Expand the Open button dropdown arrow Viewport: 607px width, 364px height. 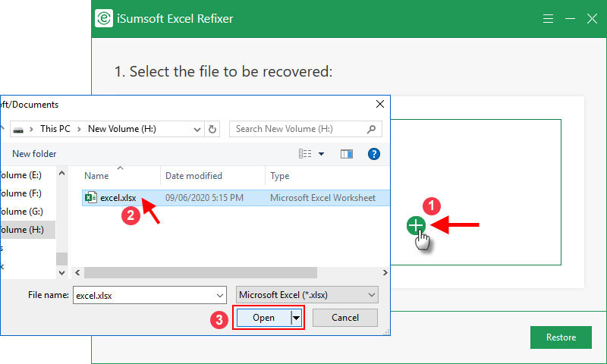296,318
